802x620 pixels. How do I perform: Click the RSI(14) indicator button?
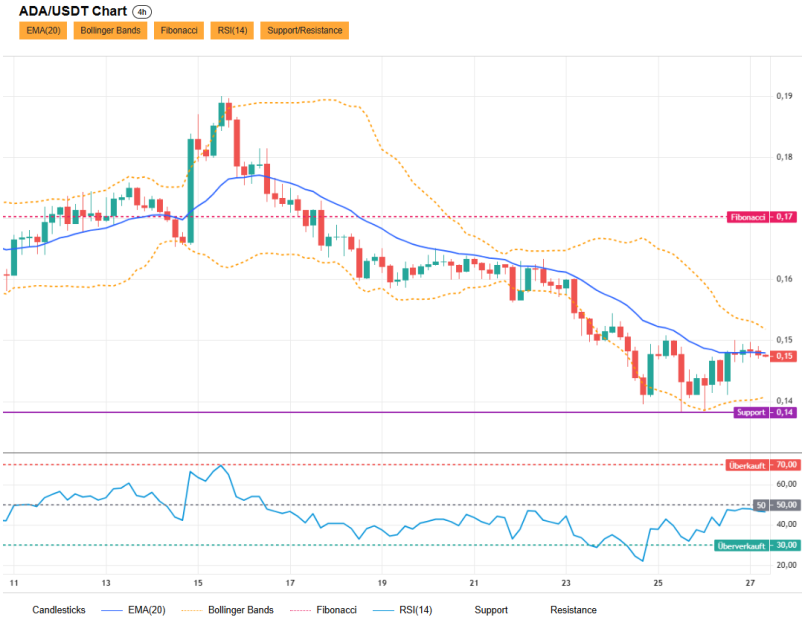pyautogui.click(x=232, y=30)
